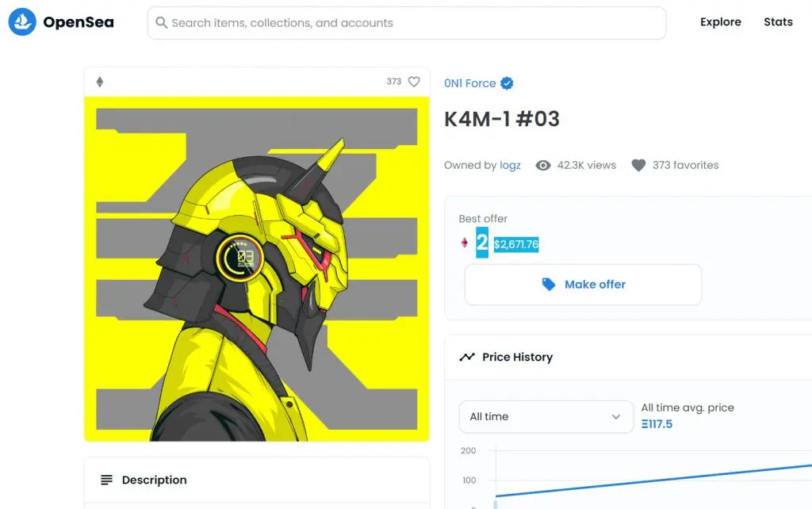This screenshot has height=509, width=812.
Task: Open the All time range dropdown
Action: pyautogui.click(x=546, y=416)
